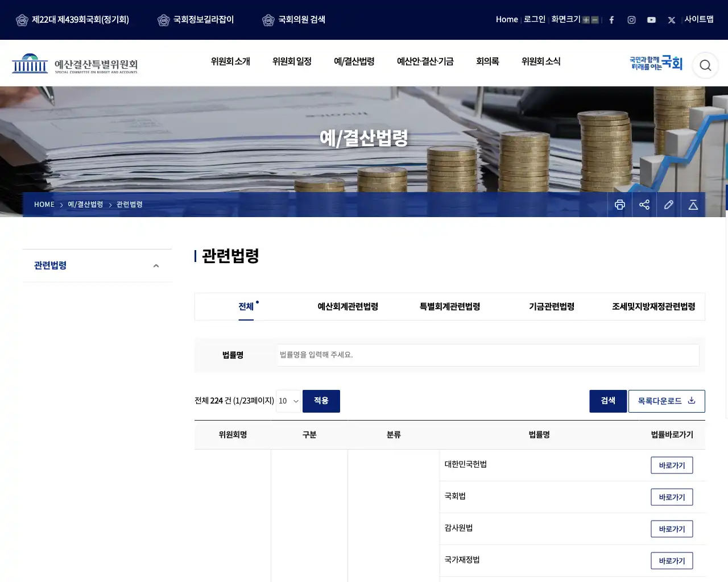The width and height of the screenshot is (728, 582).
Task: Click the print icon in breadcrumb bar
Action: (620, 205)
